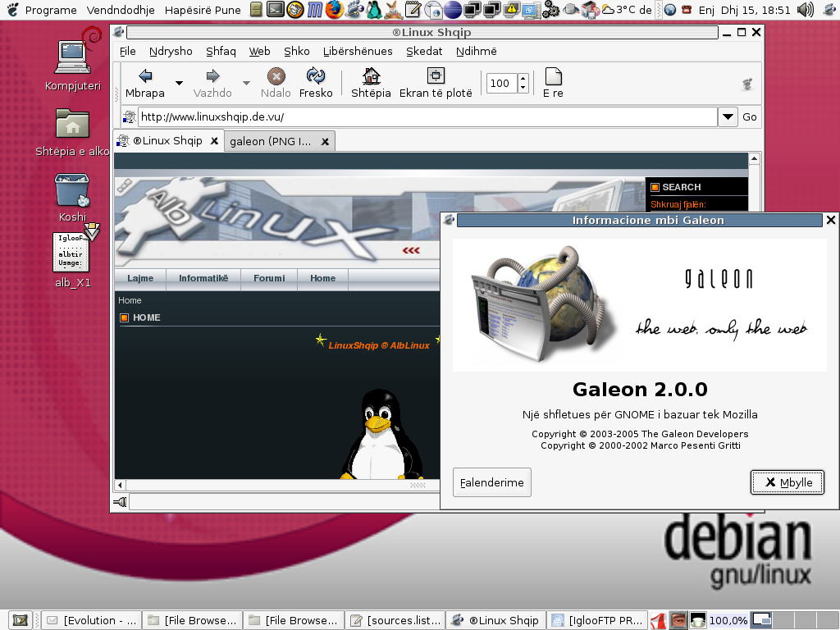The image size is (840, 630).
Task: Switch to sources.list window in taskbar
Action: (x=395, y=620)
